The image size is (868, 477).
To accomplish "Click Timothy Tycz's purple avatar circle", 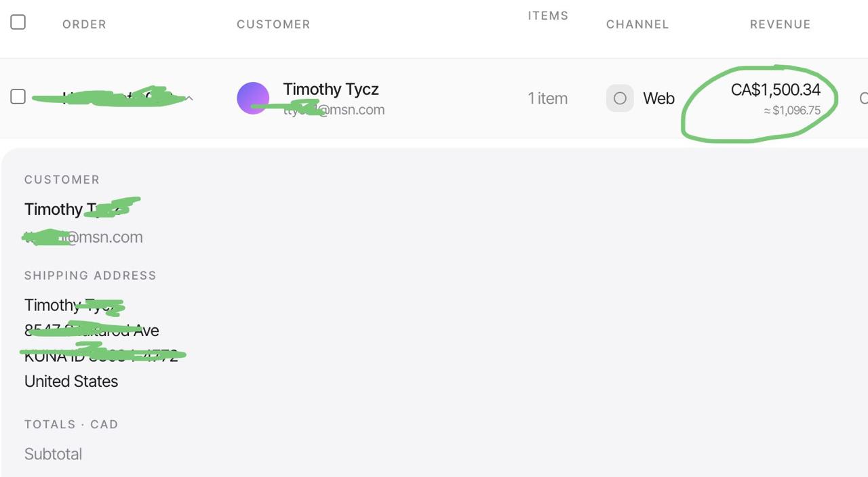I will [x=253, y=98].
